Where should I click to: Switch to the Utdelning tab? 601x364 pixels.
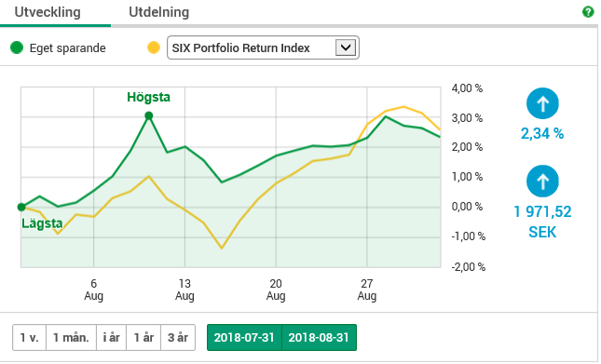point(158,12)
